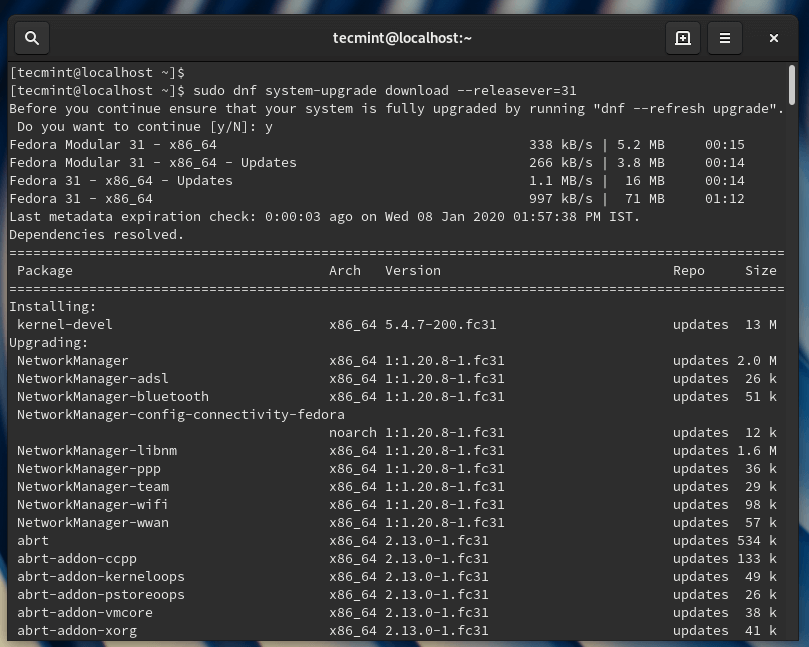Click the 'Installing:' section label
Screen dimensions: 809x647
[x=53, y=307]
